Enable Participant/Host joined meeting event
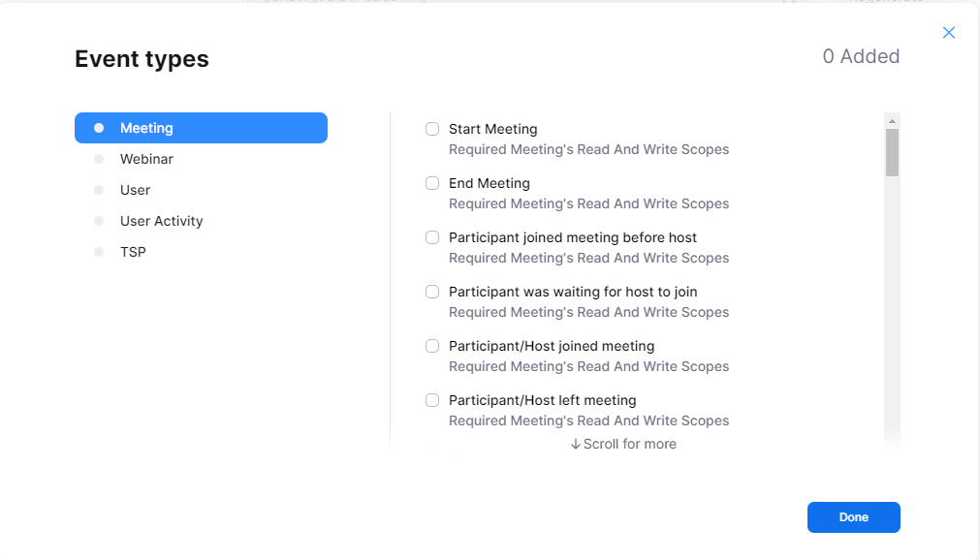Viewport: 980px width, 560px height. (432, 346)
